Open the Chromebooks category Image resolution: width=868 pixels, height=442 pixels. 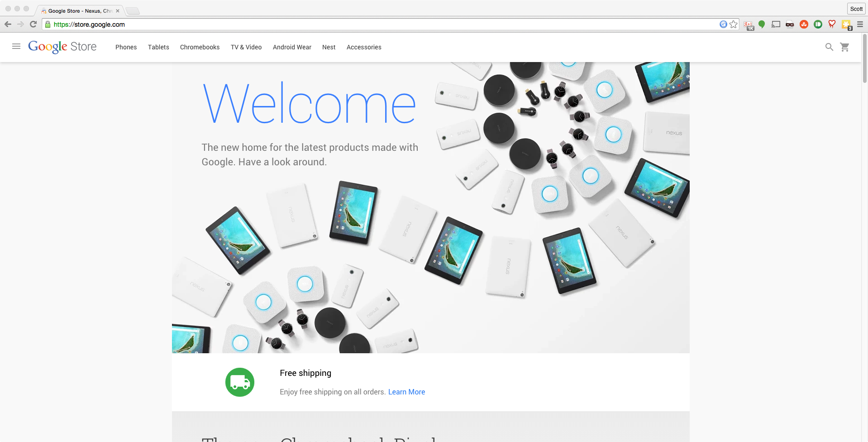click(200, 47)
